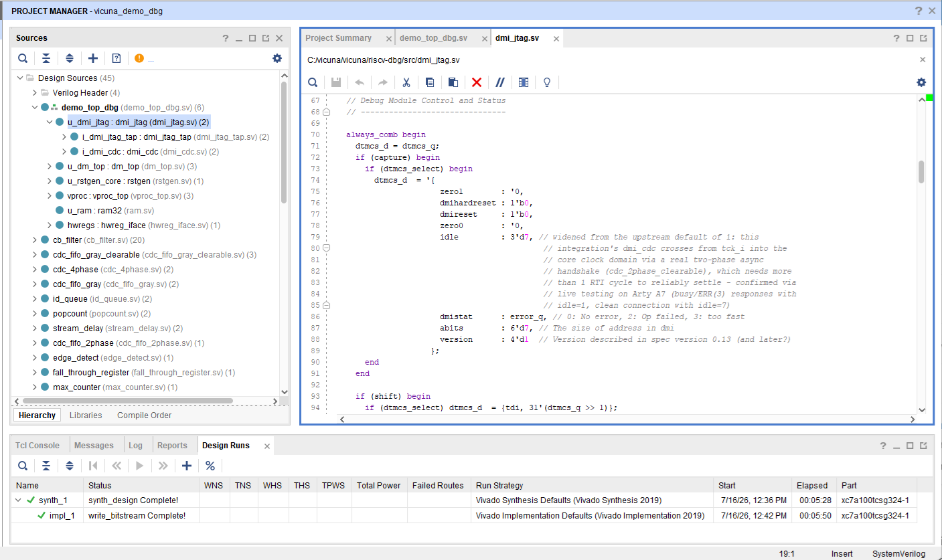Expand the u_dm_top instance
This screenshot has width=942, height=560.
(50, 167)
